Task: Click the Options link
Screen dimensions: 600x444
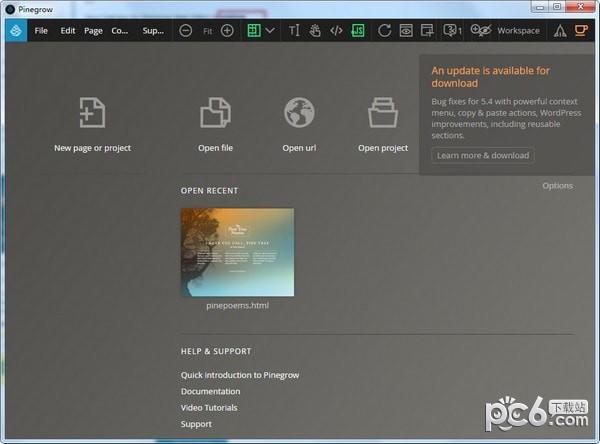Action: click(557, 185)
